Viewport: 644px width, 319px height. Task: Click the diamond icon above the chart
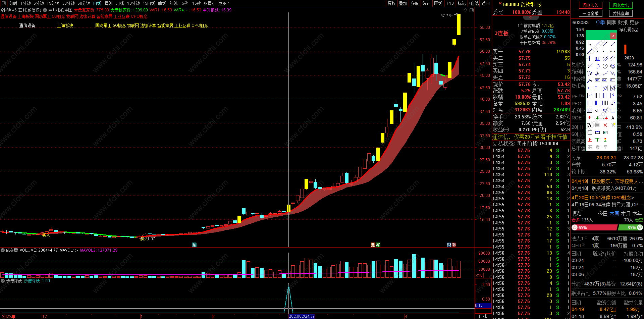[x=466, y=10]
